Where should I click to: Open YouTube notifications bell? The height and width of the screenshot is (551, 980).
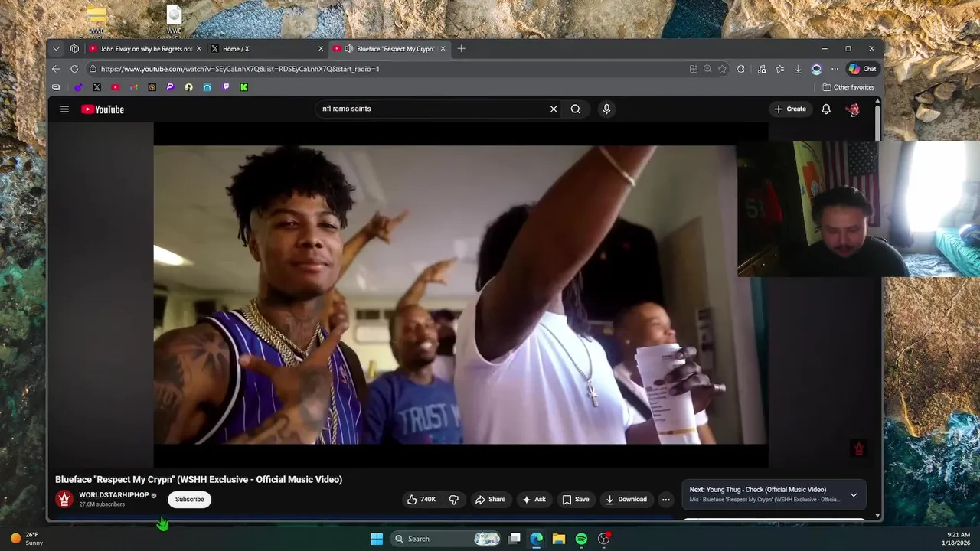coord(826,109)
